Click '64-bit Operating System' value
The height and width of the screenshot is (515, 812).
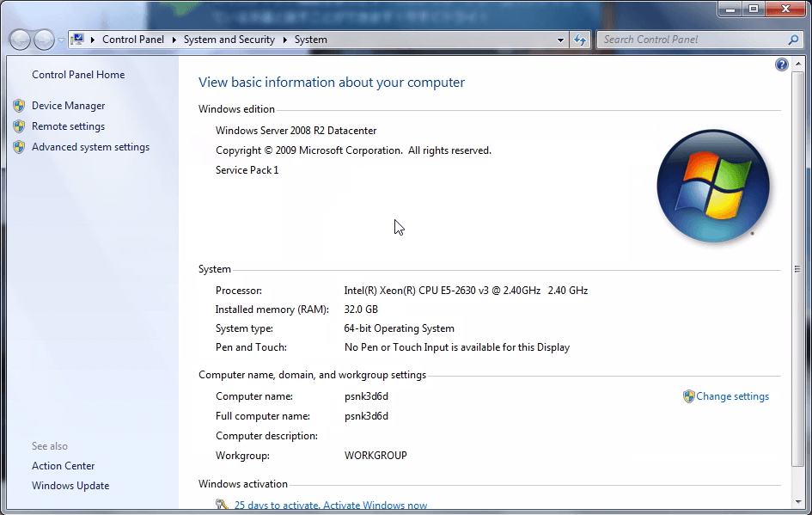pyautogui.click(x=399, y=328)
